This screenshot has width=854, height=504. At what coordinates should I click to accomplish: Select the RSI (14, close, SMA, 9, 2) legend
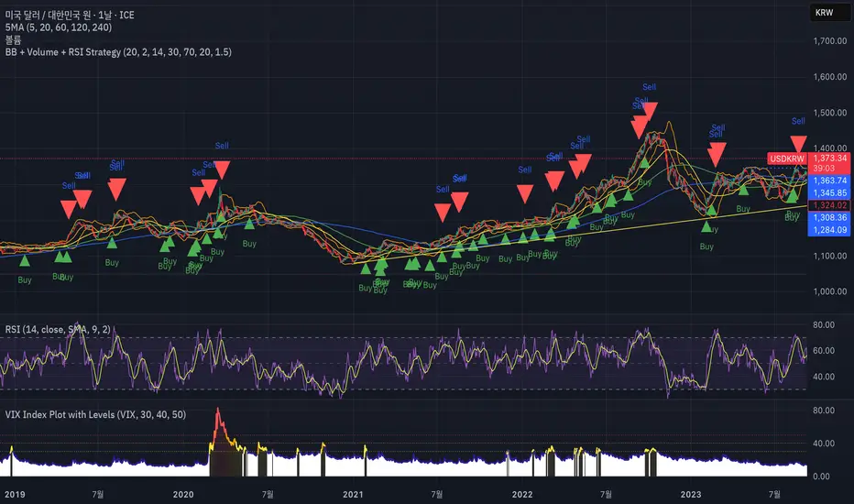pyautogui.click(x=58, y=329)
